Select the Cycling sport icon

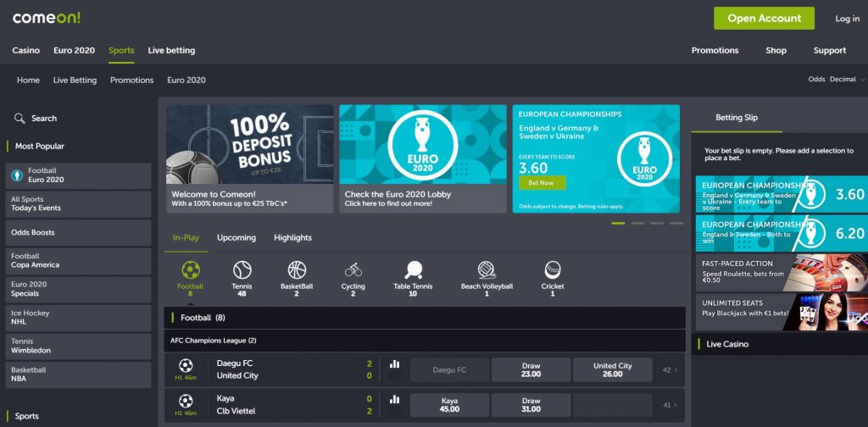coord(353,270)
